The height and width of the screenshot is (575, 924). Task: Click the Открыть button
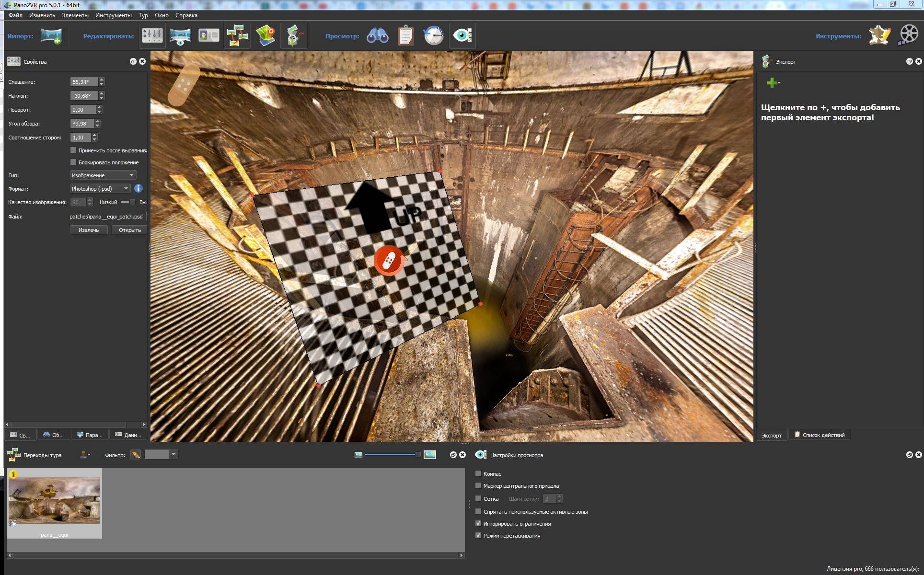[x=129, y=230]
